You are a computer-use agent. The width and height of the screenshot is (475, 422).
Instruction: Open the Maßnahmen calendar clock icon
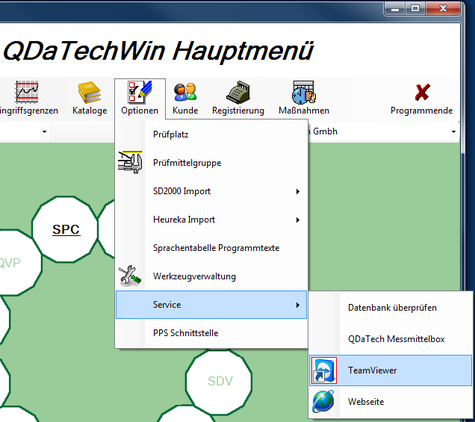(x=304, y=92)
